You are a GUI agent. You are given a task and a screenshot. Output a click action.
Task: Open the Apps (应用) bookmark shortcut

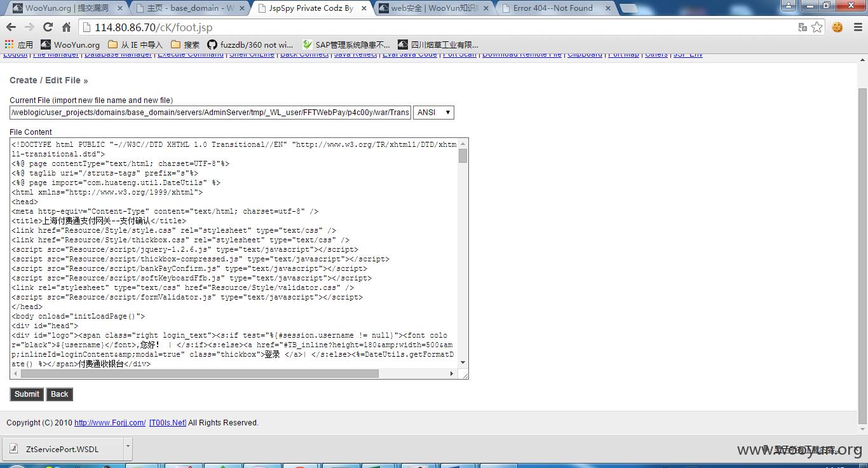(18, 45)
